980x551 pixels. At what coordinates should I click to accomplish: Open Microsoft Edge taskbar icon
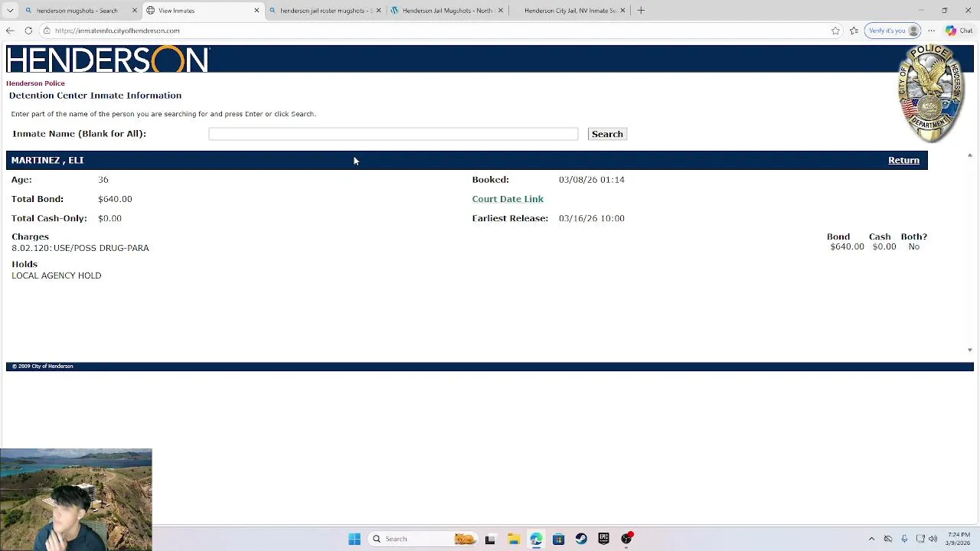pos(536,539)
